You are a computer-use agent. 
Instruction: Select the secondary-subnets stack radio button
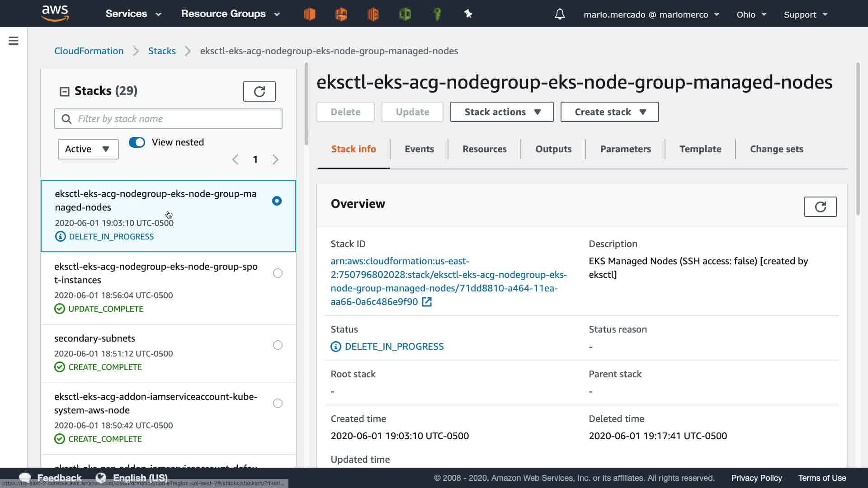[278, 345]
